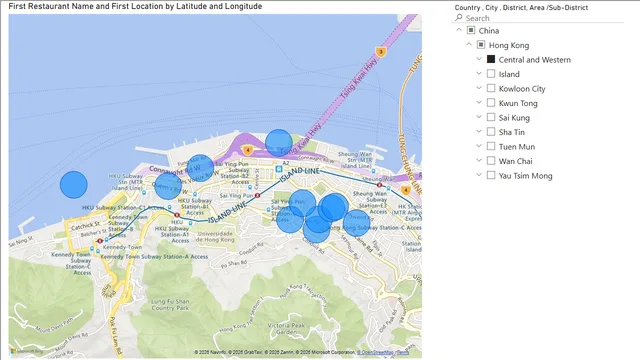Screen dimensions: 640x360
Task: Click the map visual title text
Action: click(136, 6)
